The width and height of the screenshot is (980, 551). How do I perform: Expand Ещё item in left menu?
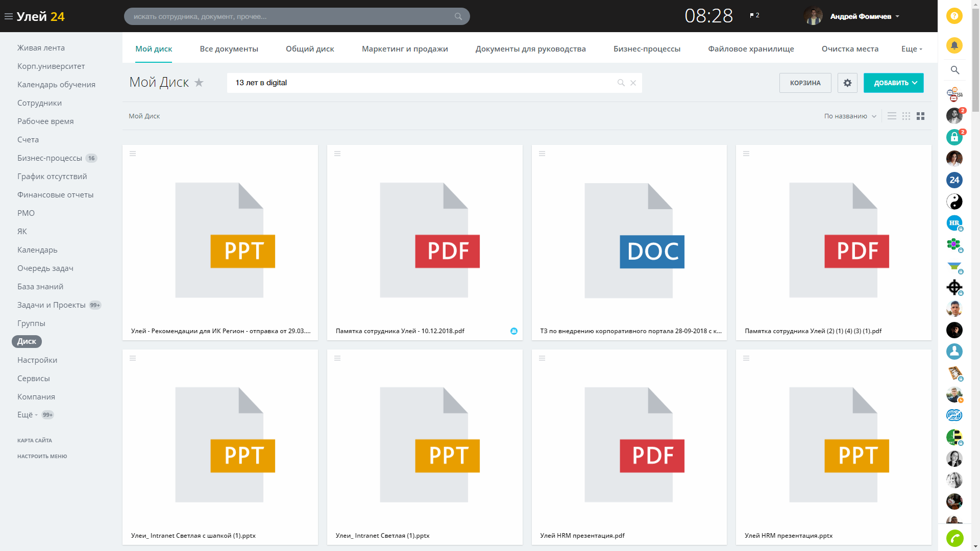pyautogui.click(x=28, y=415)
